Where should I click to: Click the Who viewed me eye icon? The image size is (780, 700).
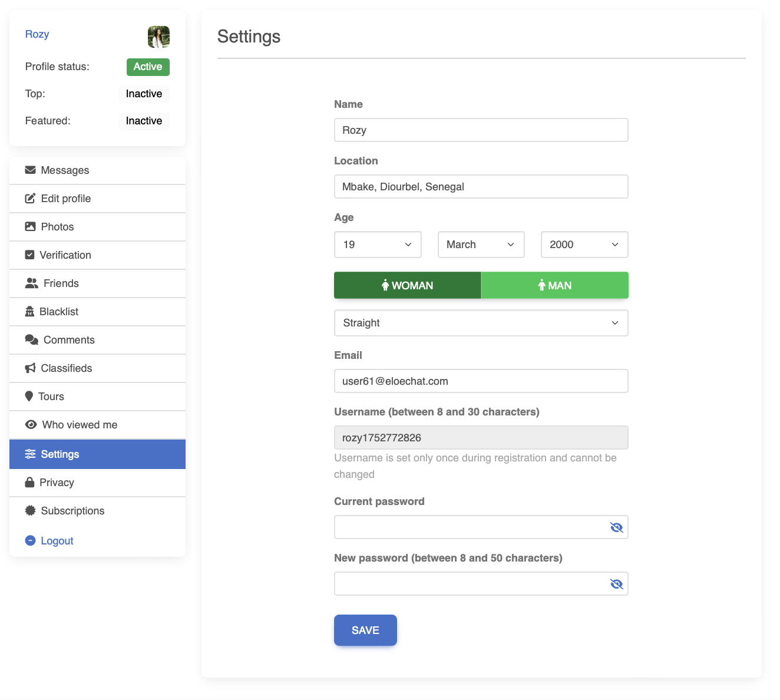(x=31, y=425)
